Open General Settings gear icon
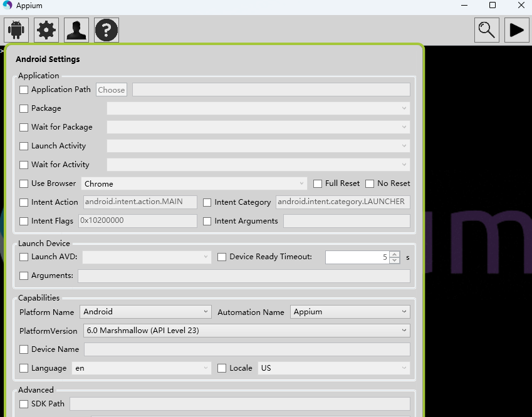This screenshot has width=532, height=417. click(x=46, y=30)
